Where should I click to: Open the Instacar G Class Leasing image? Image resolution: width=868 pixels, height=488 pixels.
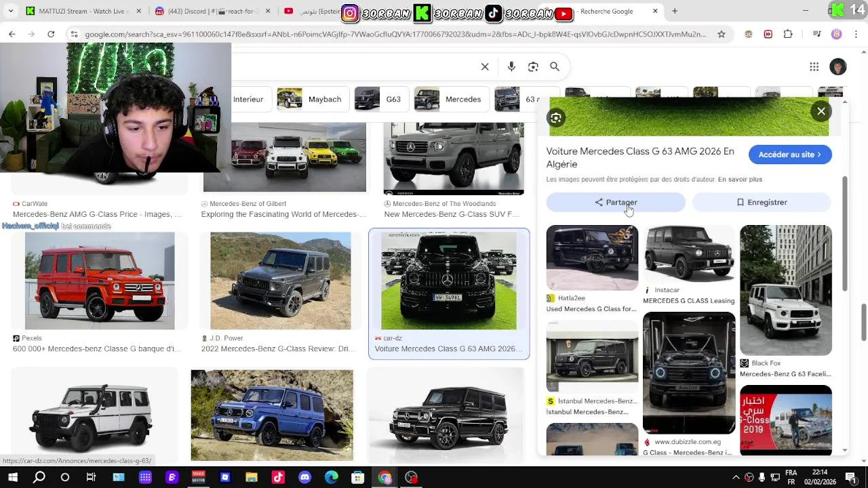pos(689,253)
